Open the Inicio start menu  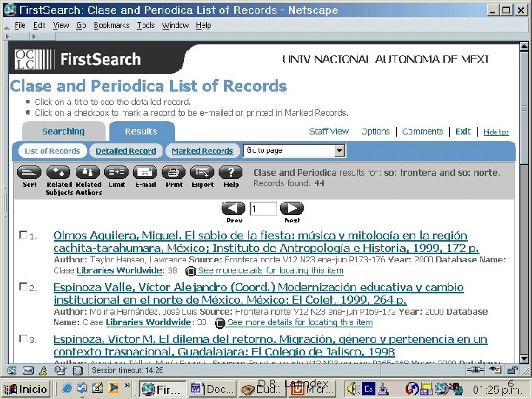pyautogui.click(x=25, y=389)
